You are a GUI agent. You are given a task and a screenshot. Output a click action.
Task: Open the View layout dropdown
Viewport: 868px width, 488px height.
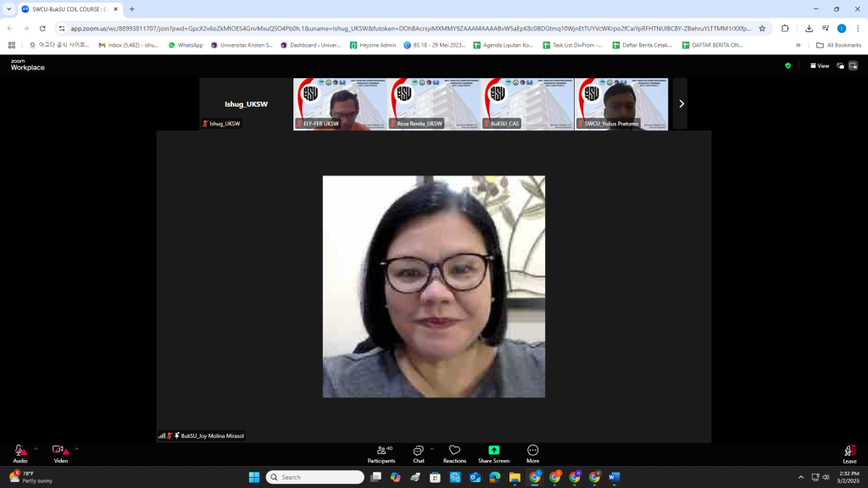[x=820, y=65]
